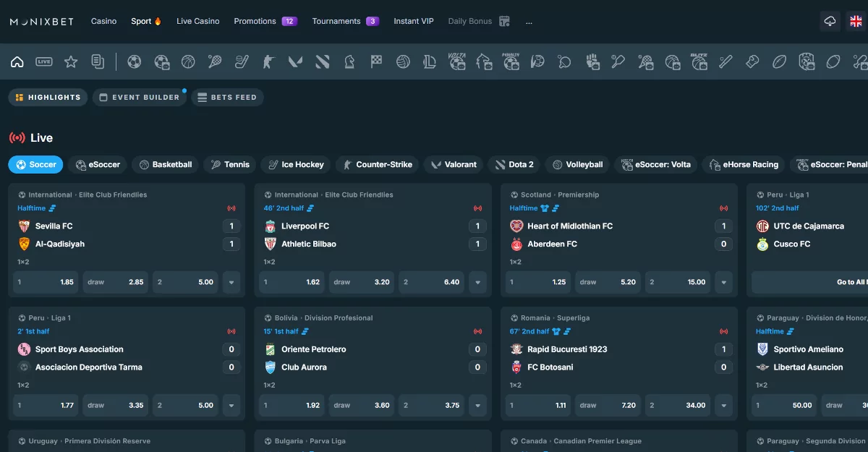
Task: Bet on Aberdeen FC win at 15.00
Action: click(x=678, y=282)
